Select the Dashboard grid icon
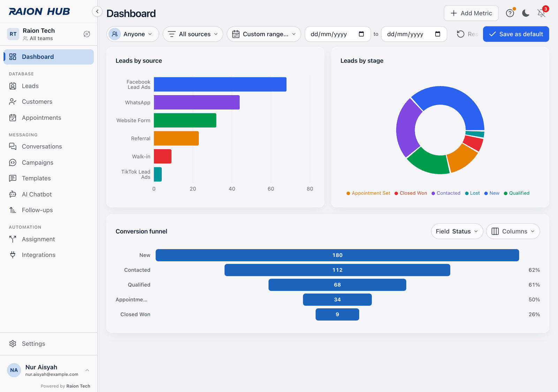Screen dimensions: 558x392 click(x=13, y=57)
